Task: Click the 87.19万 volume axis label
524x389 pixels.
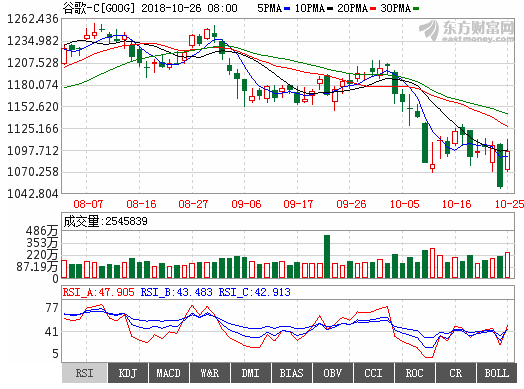Action: pos(37,267)
